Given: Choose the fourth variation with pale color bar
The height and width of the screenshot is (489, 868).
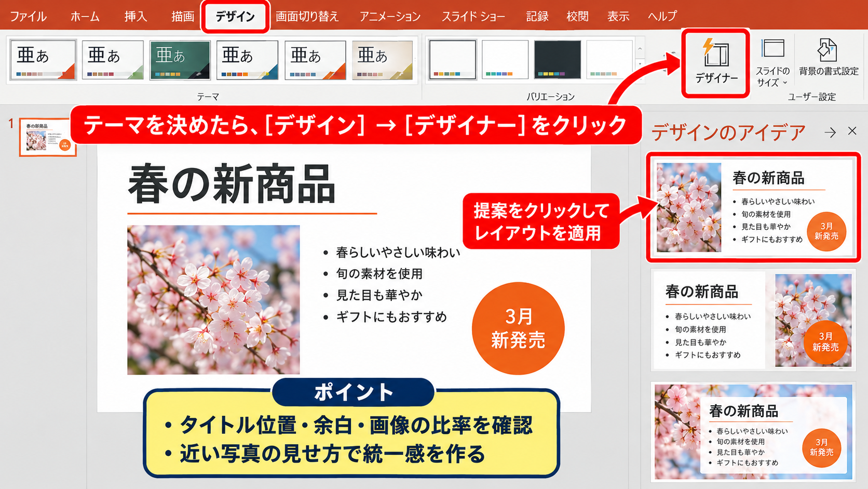Looking at the screenshot, I should [609, 60].
